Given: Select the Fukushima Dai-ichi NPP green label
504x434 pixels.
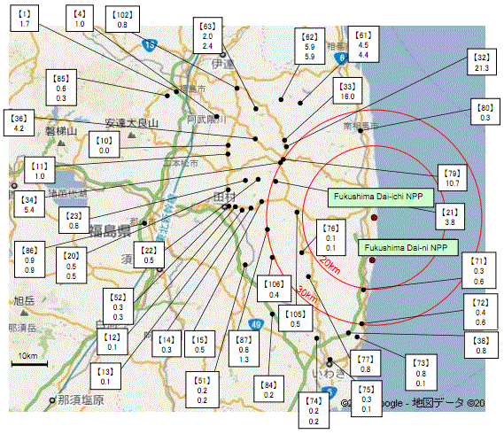Looking at the screenshot, I should (381, 197).
